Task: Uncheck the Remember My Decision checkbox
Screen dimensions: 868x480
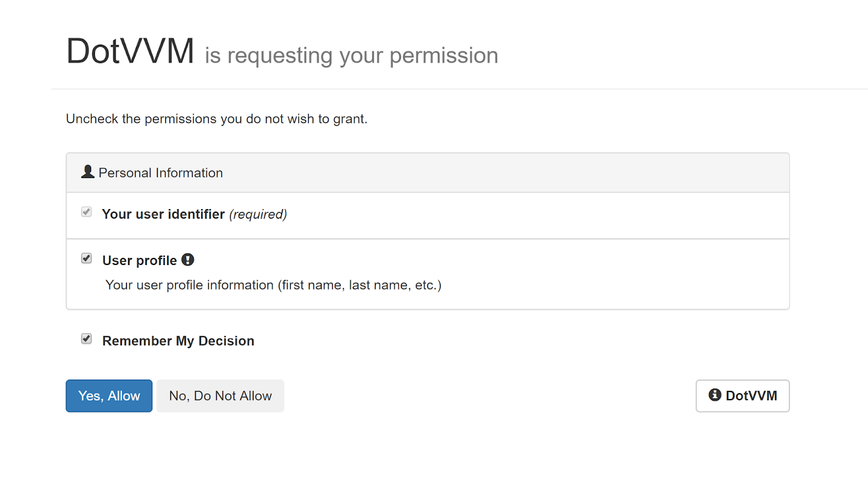Action: click(87, 339)
